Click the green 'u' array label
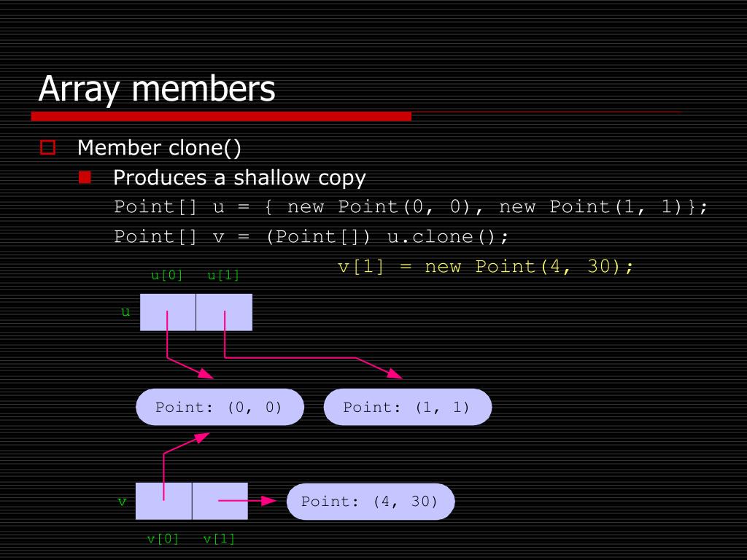Image resolution: width=747 pixels, height=560 pixels. point(125,312)
